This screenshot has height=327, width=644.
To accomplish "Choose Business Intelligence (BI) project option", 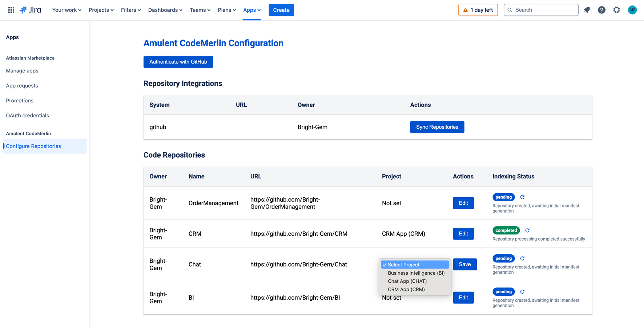I will coord(415,273).
